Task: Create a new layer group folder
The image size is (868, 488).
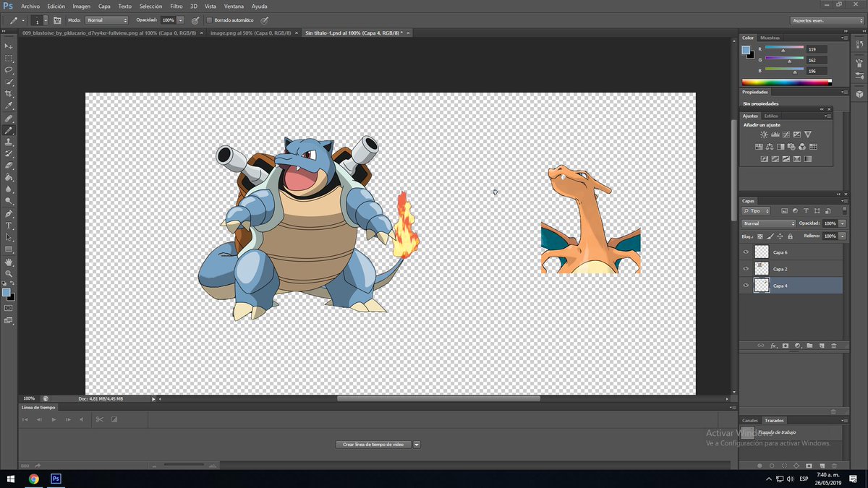Action: [809, 346]
